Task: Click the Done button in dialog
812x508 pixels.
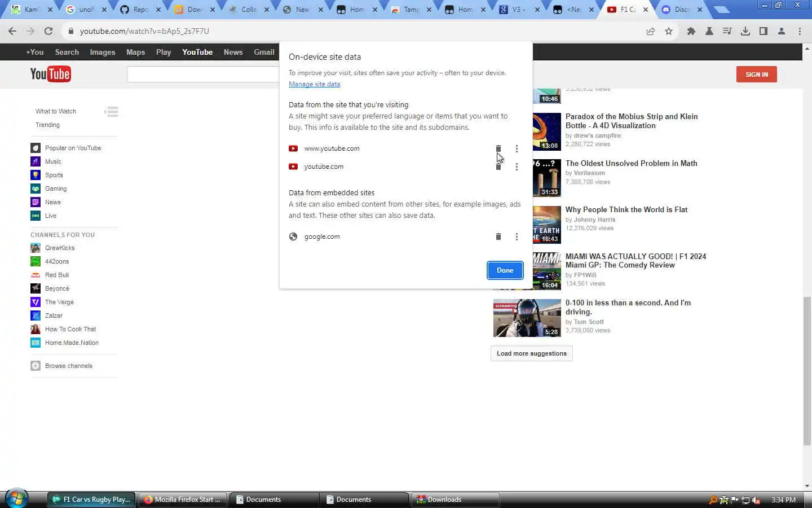Action: (x=505, y=270)
